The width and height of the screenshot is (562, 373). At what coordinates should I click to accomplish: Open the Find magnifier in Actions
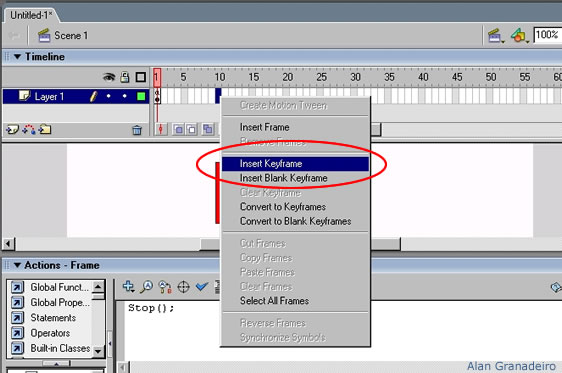[147, 287]
